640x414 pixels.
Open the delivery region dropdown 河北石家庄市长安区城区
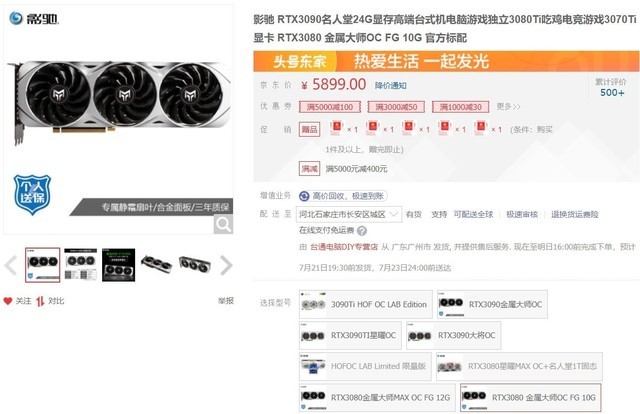[x=349, y=214]
